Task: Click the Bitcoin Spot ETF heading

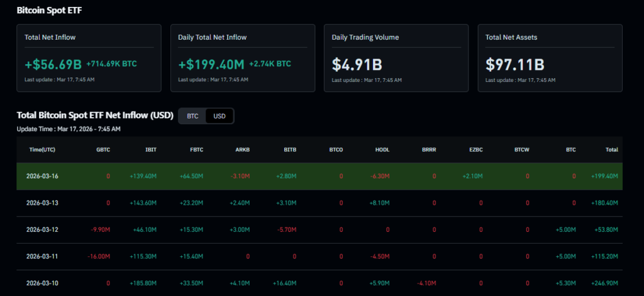Action: click(49, 11)
